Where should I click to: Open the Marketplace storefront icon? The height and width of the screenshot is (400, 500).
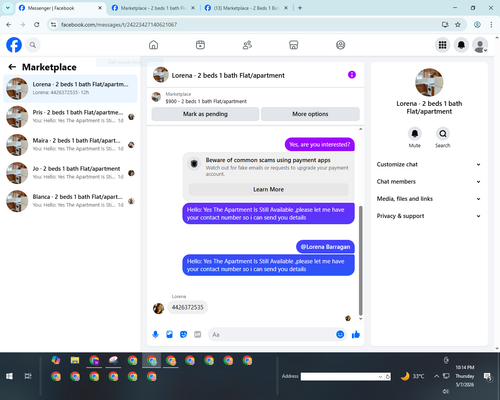click(294, 45)
